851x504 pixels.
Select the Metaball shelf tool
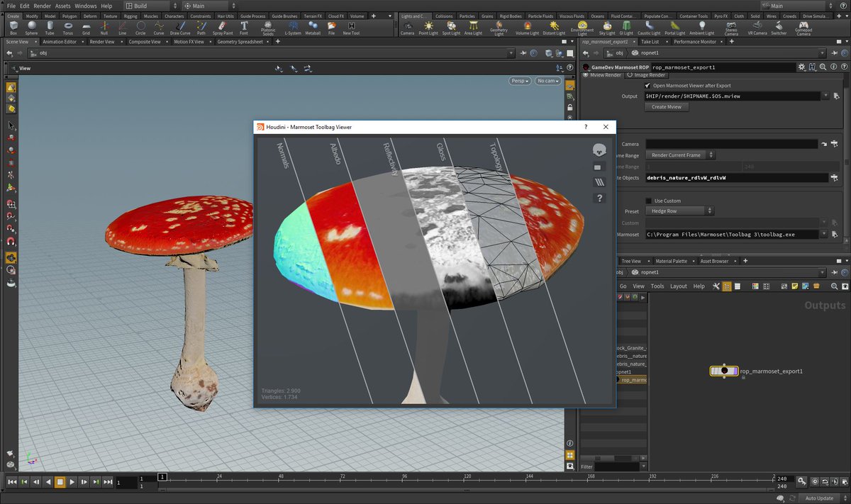click(x=313, y=28)
